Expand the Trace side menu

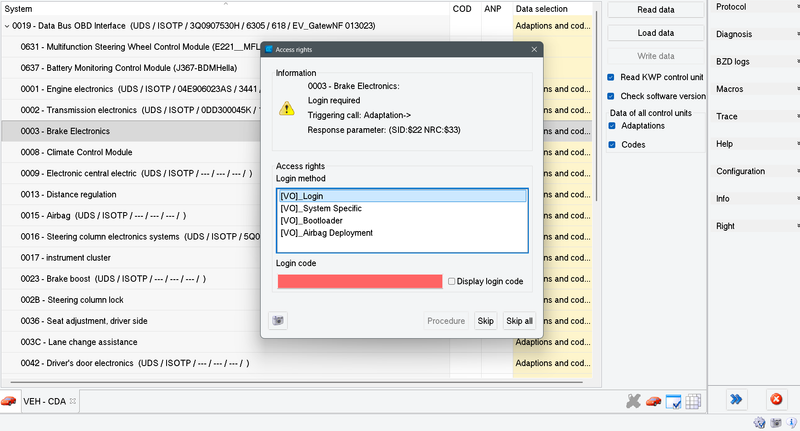[754, 117]
